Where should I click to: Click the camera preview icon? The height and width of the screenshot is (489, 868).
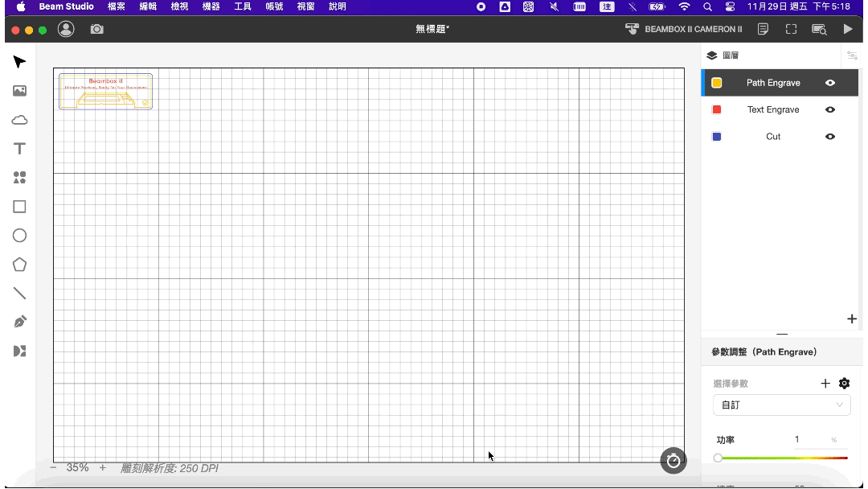pyautogui.click(x=97, y=29)
